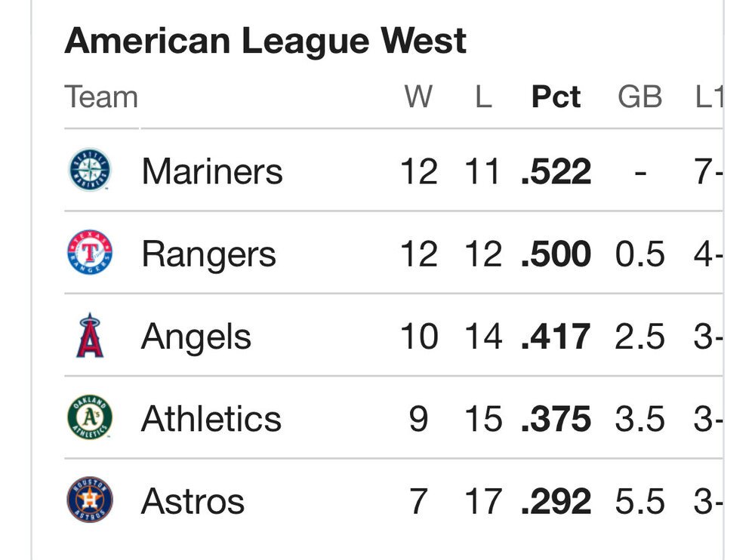Select the Mariners .522 percentage cell
This screenshot has height=560, width=755.
(x=556, y=171)
